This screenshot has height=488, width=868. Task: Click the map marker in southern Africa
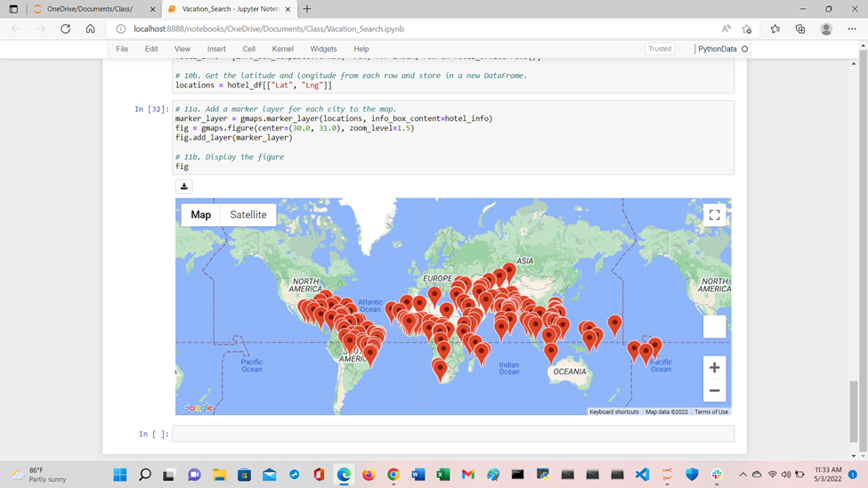440,370
